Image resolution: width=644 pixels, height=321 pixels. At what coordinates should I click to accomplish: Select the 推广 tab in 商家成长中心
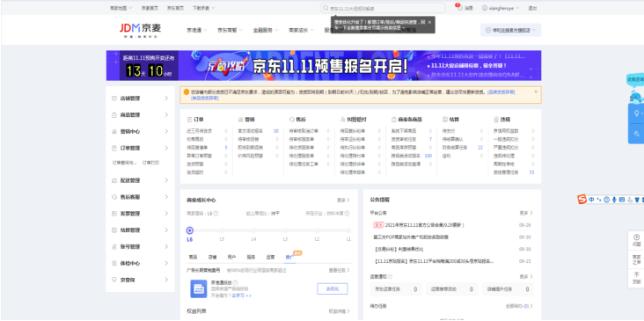(289, 257)
